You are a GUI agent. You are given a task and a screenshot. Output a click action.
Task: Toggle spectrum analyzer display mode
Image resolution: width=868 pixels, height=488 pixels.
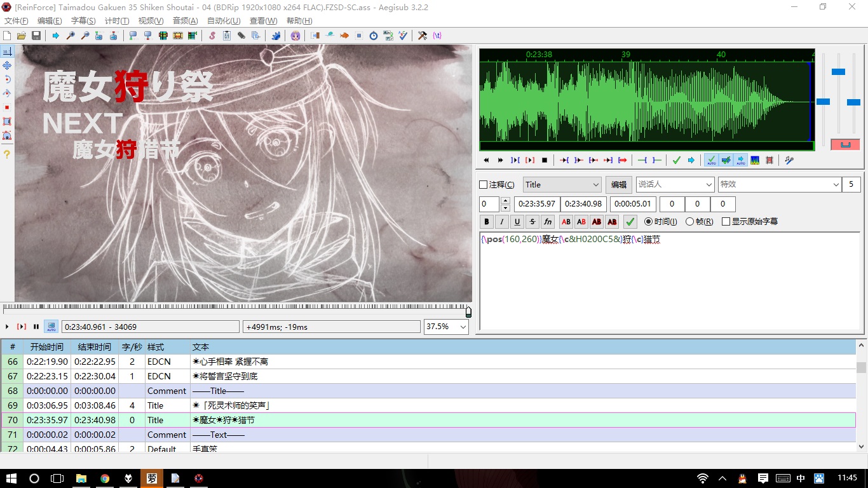[x=755, y=160]
